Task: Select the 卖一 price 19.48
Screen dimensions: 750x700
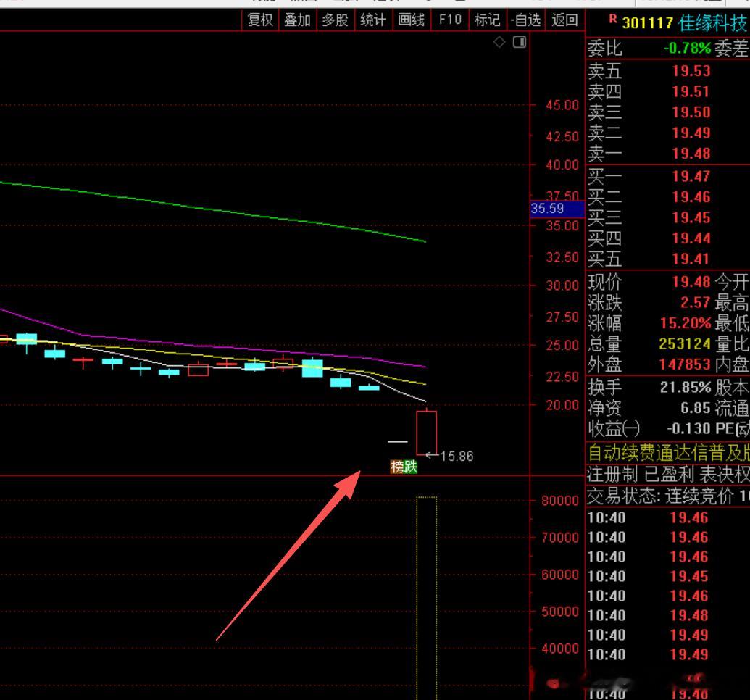Action: click(691, 154)
